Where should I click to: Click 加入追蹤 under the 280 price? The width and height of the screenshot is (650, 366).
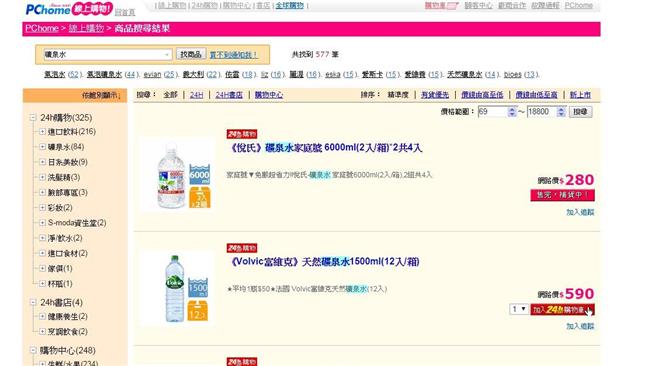[580, 212]
